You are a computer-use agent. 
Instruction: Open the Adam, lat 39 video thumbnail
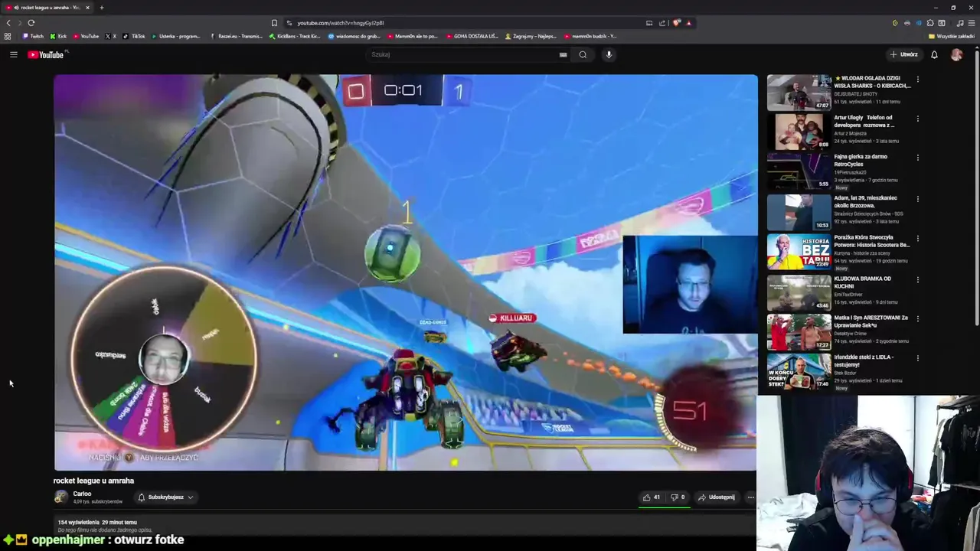point(799,212)
